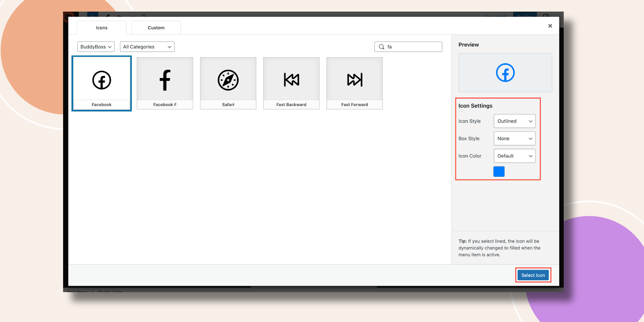The height and width of the screenshot is (322, 644).
Task: Select the Fast Forward icon tile
Action: point(355,83)
